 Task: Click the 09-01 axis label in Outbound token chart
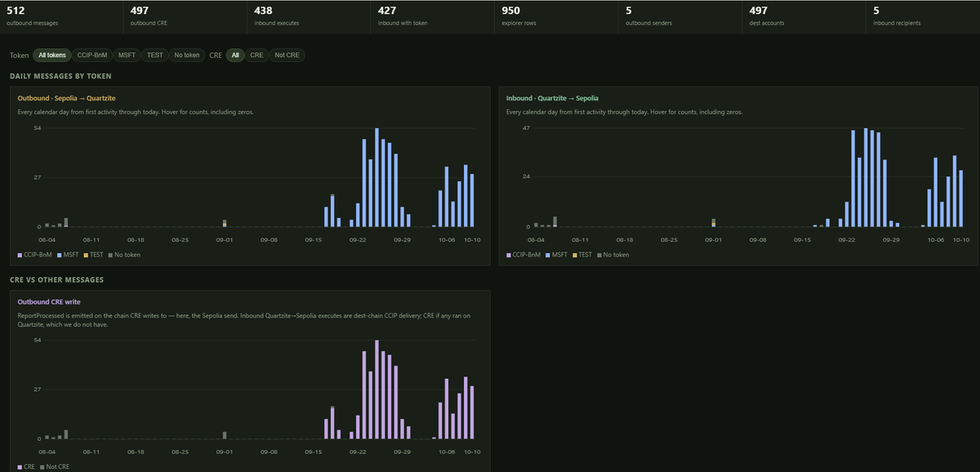pos(224,240)
